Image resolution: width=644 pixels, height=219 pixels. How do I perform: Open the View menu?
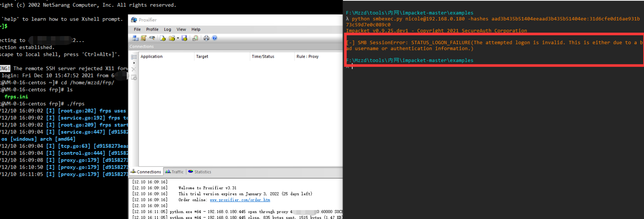tap(181, 29)
